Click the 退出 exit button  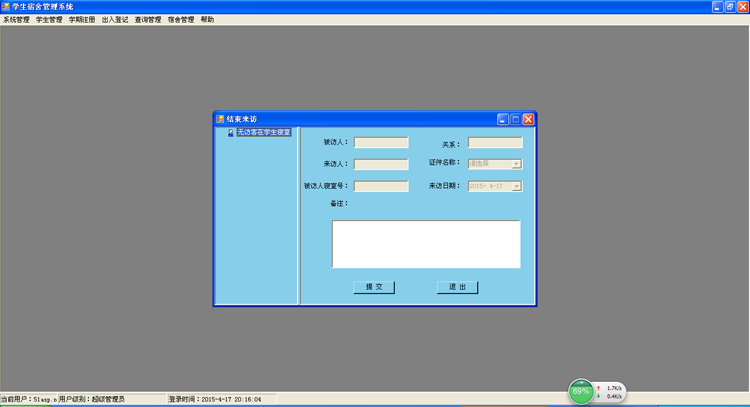457,287
